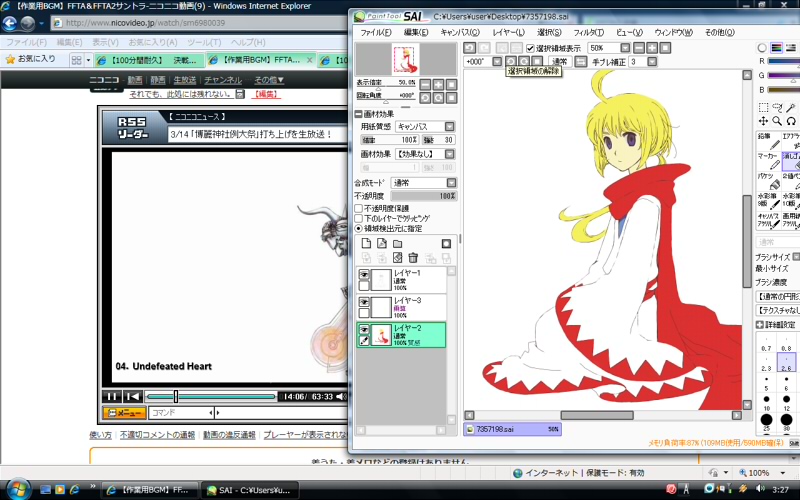Image resolution: width=800 pixels, height=500 pixels.
Task: Adjust the red R color slider
Action: pyautogui.click(x=784, y=61)
